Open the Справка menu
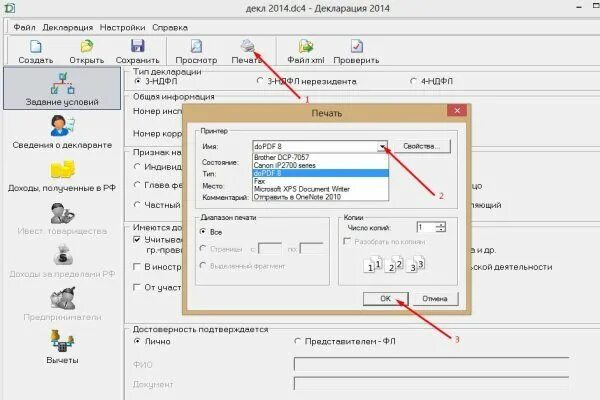This screenshot has height=400, width=600. 170,28
